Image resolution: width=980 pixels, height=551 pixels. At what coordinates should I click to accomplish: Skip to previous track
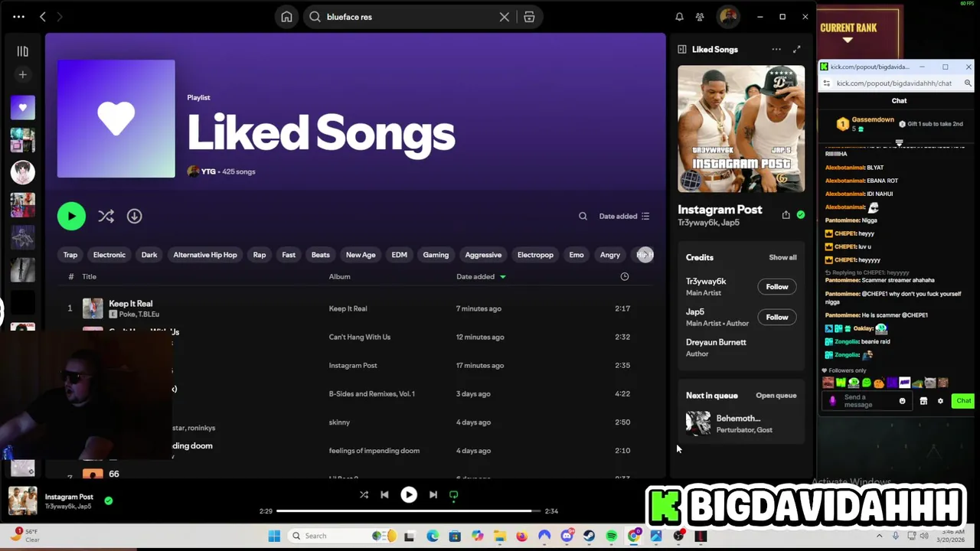pos(384,494)
